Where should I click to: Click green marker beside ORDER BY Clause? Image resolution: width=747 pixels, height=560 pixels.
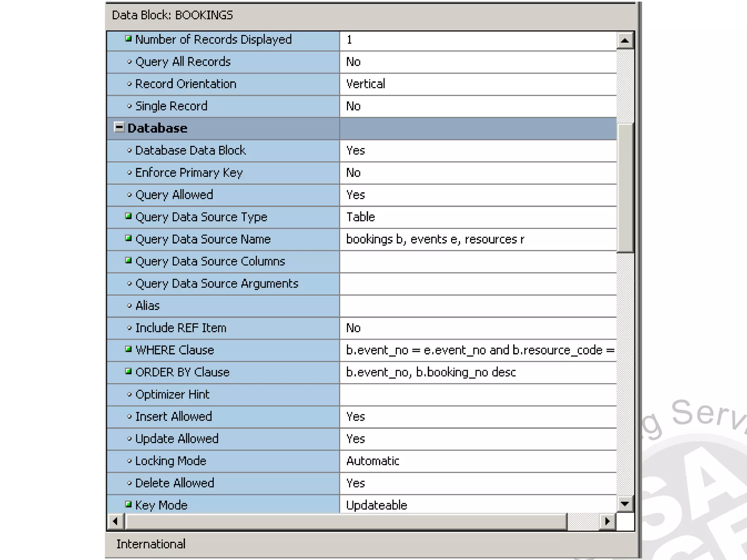click(x=128, y=371)
